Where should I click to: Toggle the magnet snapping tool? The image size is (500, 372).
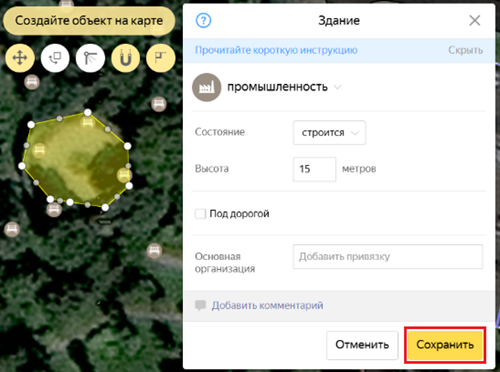(x=125, y=58)
